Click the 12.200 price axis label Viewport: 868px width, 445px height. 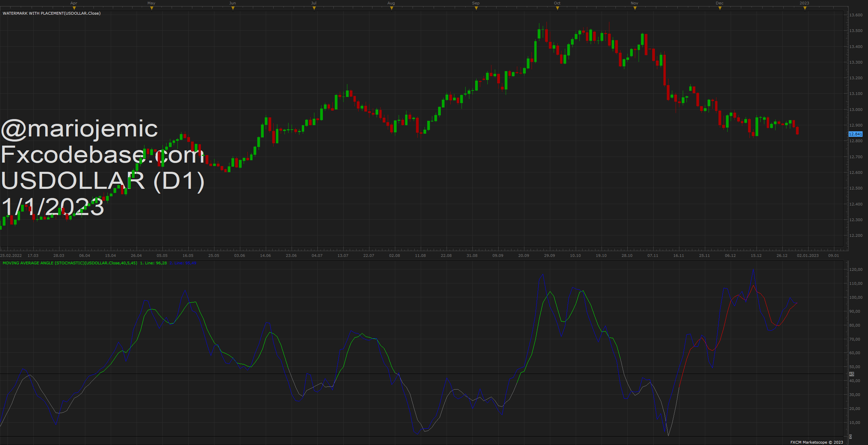pyautogui.click(x=856, y=235)
